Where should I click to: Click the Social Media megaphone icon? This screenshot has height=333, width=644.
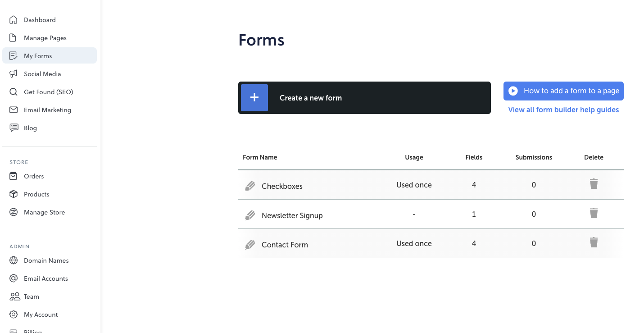(x=14, y=74)
